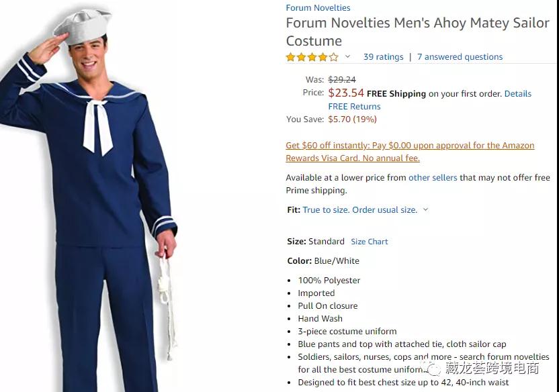The image size is (559, 392).
Task: Expand the Fit details chevron
Action: [x=425, y=210]
